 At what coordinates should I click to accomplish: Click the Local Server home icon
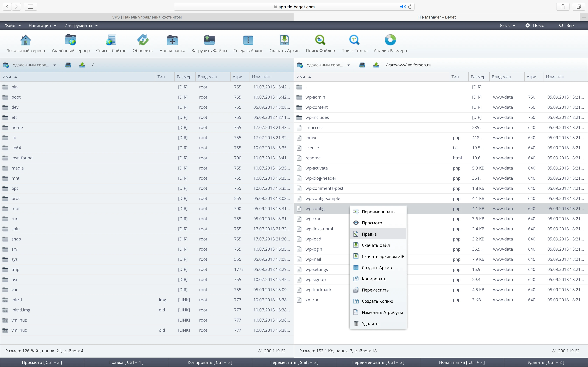[26, 40]
